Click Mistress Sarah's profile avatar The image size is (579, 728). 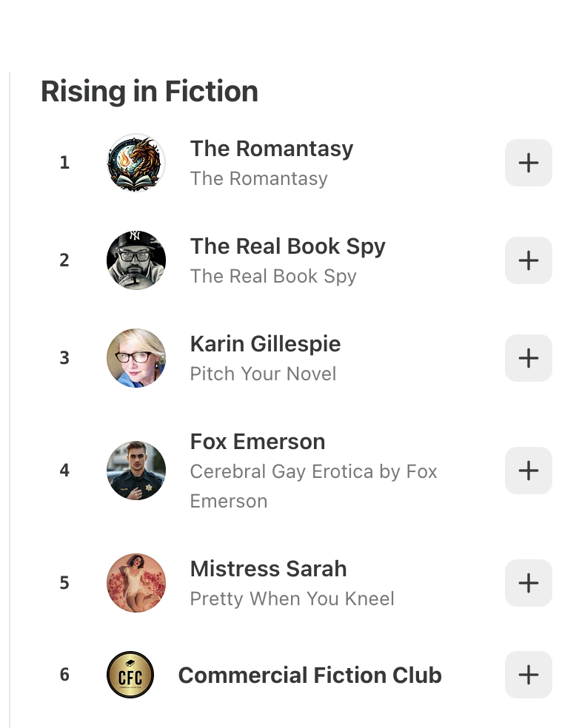click(x=136, y=583)
